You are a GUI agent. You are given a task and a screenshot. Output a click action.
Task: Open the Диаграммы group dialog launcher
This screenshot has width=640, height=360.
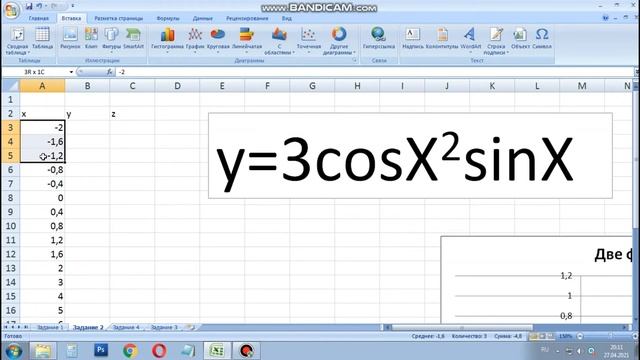pos(354,60)
